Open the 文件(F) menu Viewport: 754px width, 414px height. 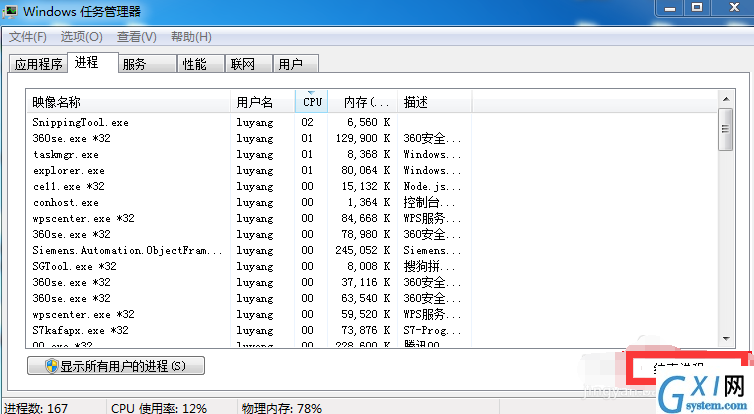click(x=28, y=37)
